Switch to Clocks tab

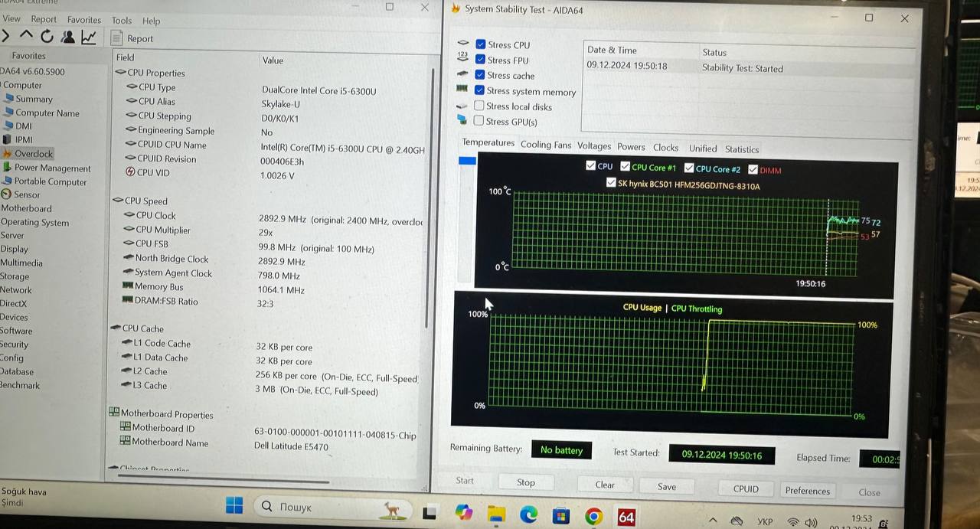tap(665, 148)
